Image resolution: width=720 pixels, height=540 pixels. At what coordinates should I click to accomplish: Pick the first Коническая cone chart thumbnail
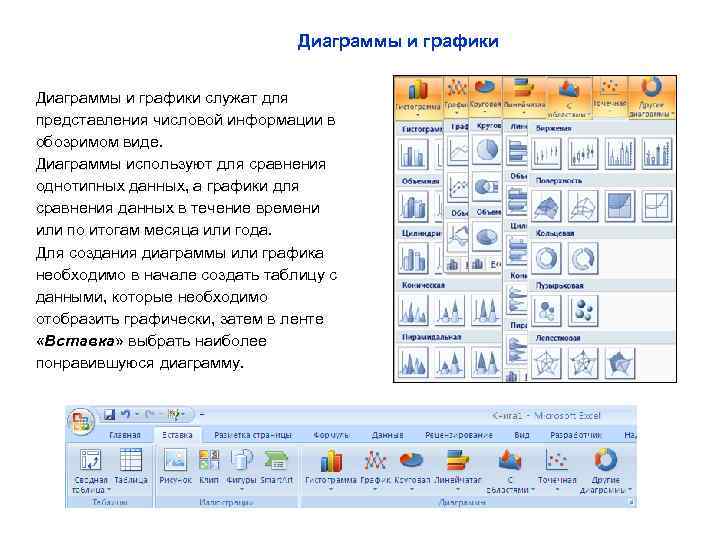pos(413,310)
